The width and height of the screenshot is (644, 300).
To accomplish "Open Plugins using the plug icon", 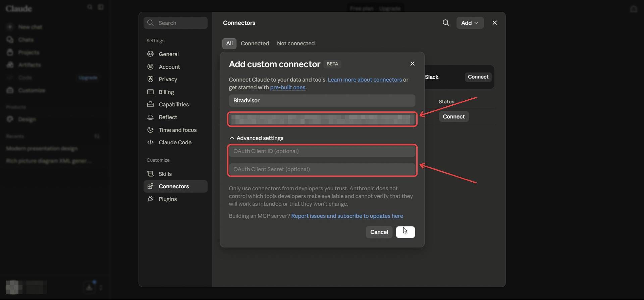I will pos(151,199).
